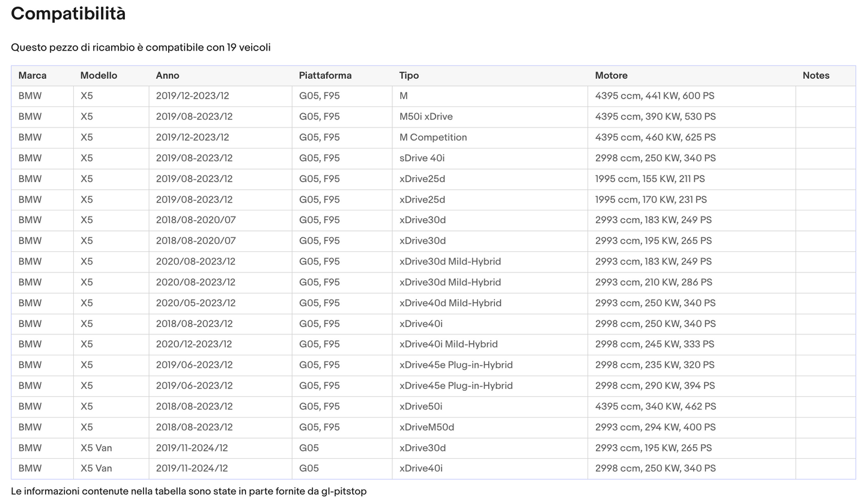Select the xDrive50i type cell

(x=420, y=406)
